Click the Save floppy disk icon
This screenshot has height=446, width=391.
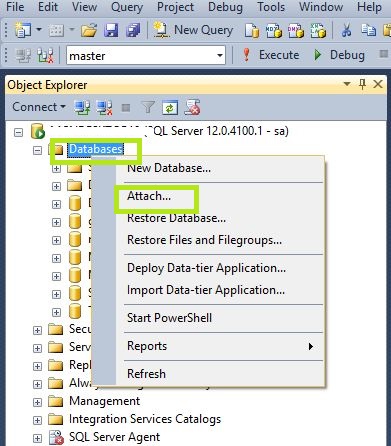coord(111,31)
